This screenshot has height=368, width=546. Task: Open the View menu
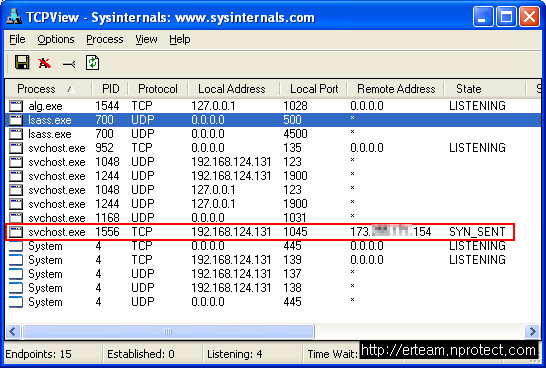pyautogui.click(x=146, y=39)
